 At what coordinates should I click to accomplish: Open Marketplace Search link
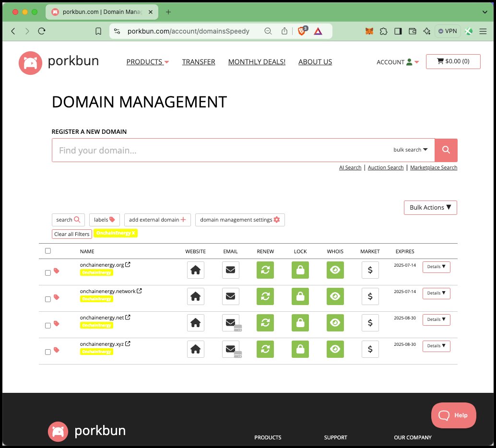[434, 167]
